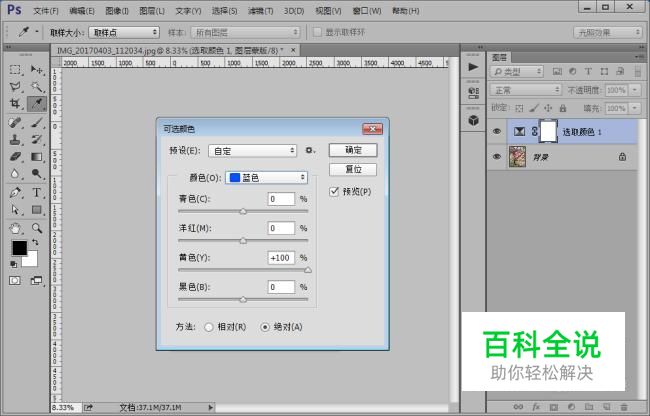Select the Magic Wand tool

(x=37, y=87)
